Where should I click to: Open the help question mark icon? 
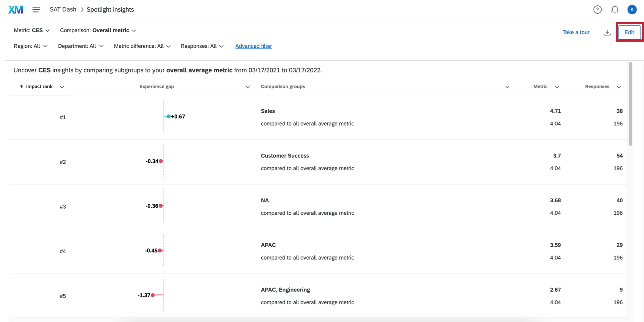coord(597,10)
